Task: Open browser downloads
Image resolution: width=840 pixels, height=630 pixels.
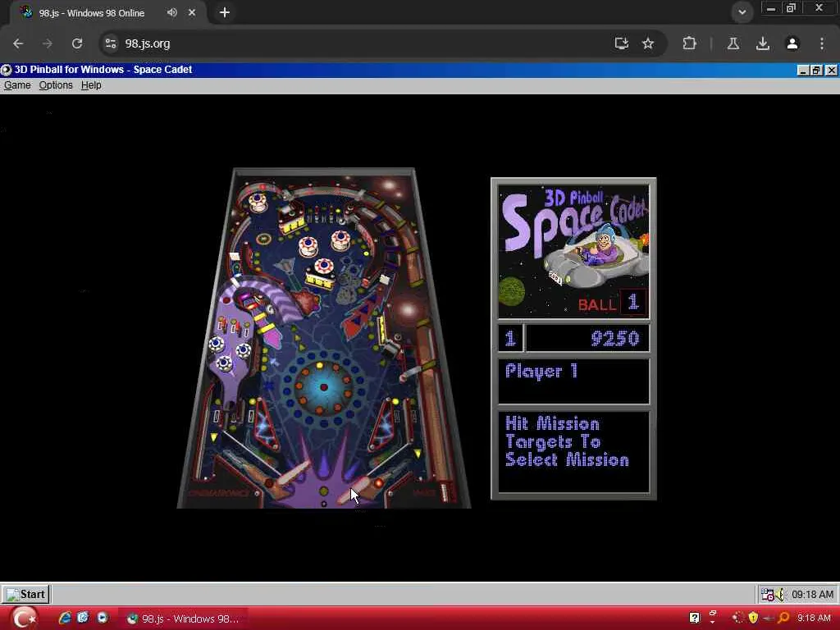Action: pos(763,43)
